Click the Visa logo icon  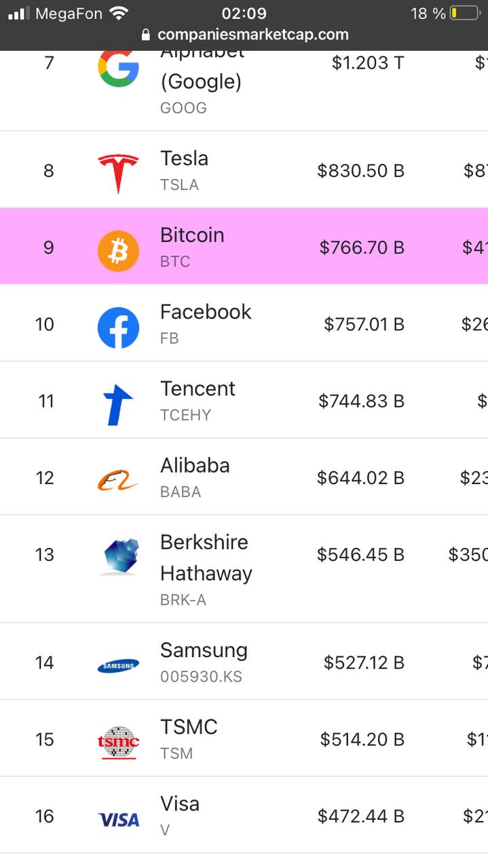click(x=119, y=820)
